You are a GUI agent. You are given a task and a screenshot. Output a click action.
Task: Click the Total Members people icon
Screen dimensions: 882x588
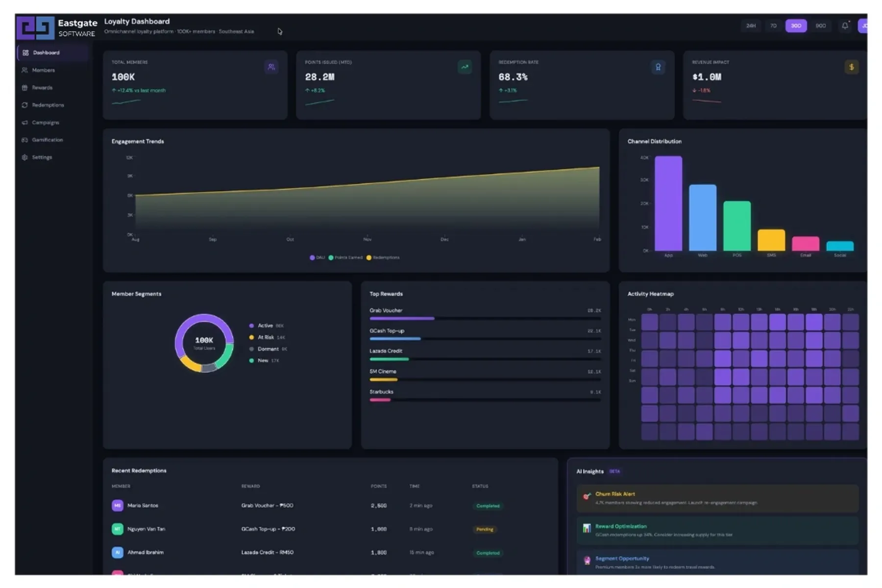point(271,67)
